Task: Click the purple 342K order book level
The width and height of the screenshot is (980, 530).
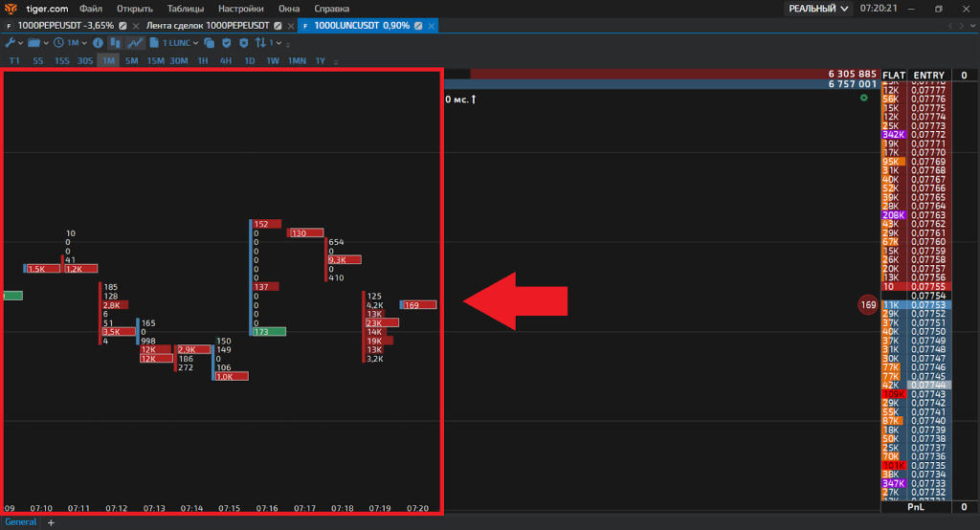Action: [893, 135]
